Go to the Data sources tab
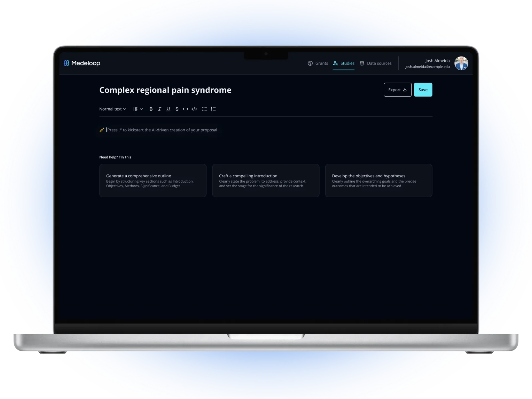 tap(376, 63)
